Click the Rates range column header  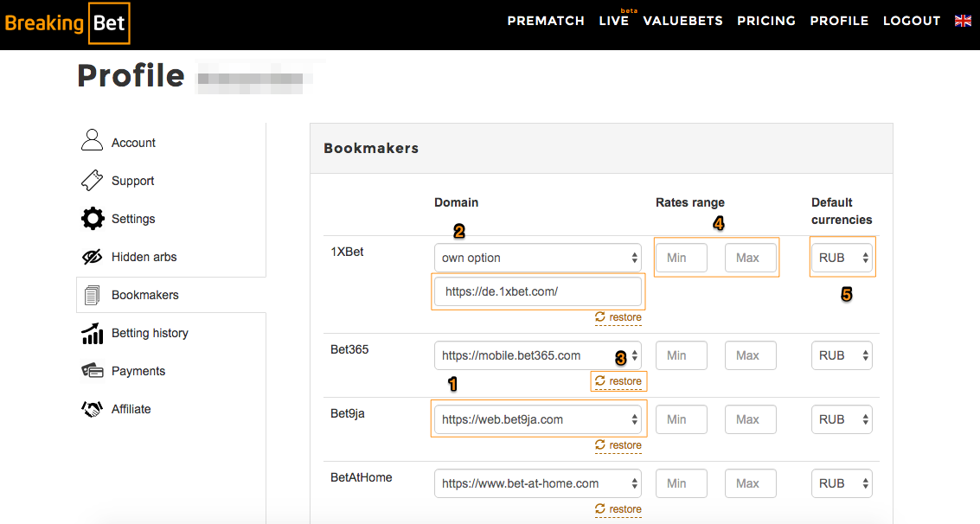coord(690,202)
